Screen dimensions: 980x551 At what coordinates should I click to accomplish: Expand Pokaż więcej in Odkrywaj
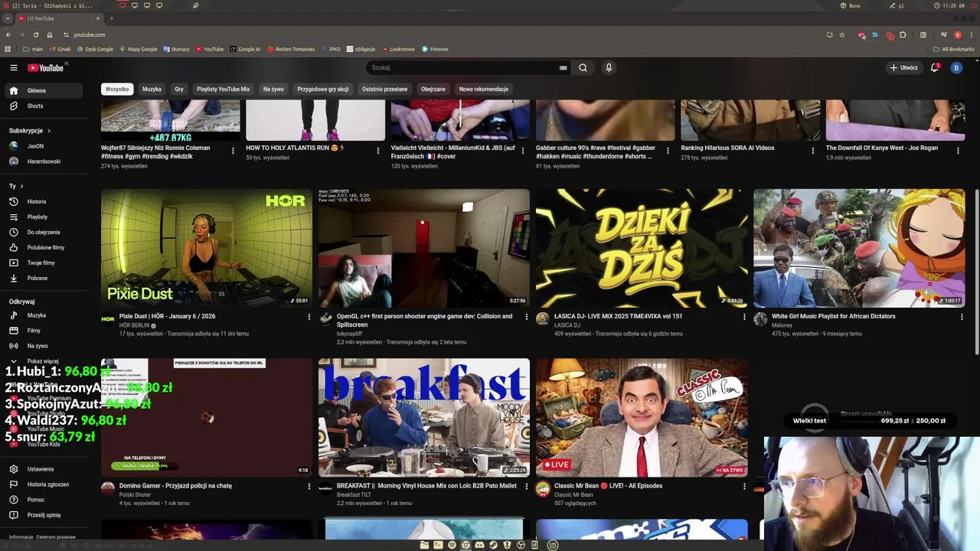tap(42, 361)
